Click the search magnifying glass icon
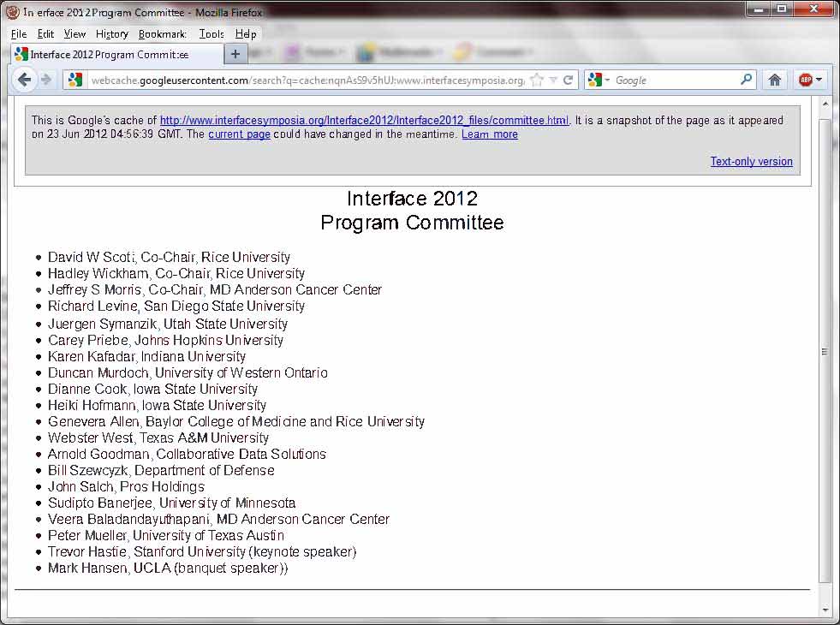 click(746, 80)
